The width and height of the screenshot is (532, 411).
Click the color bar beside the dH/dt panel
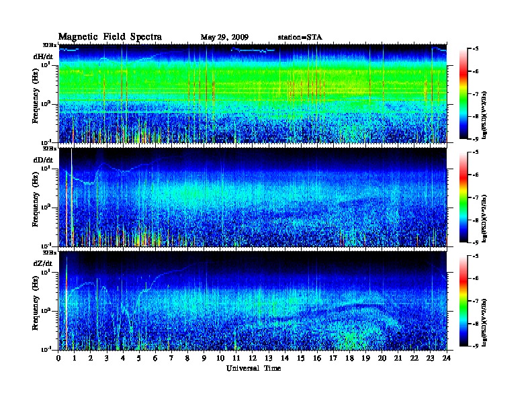coord(463,94)
